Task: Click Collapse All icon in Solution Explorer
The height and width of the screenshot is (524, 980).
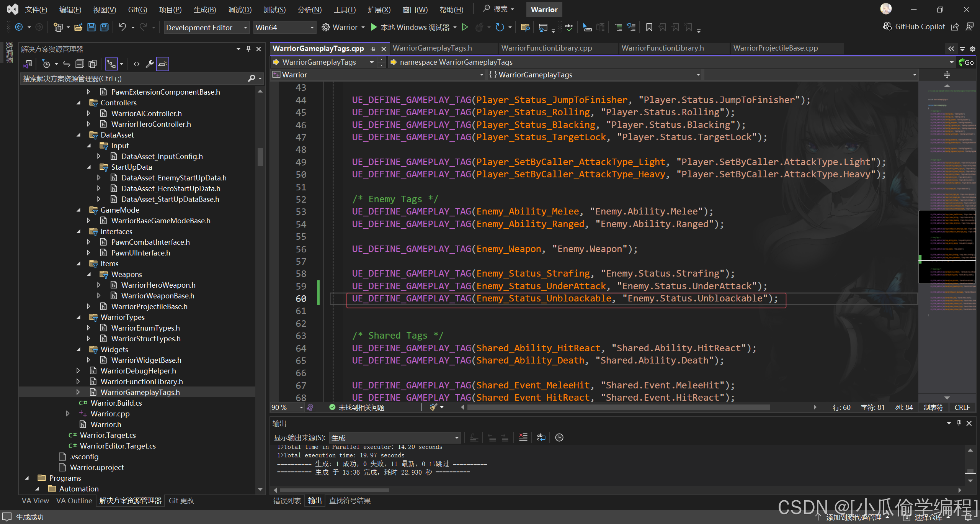Action: tap(80, 64)
